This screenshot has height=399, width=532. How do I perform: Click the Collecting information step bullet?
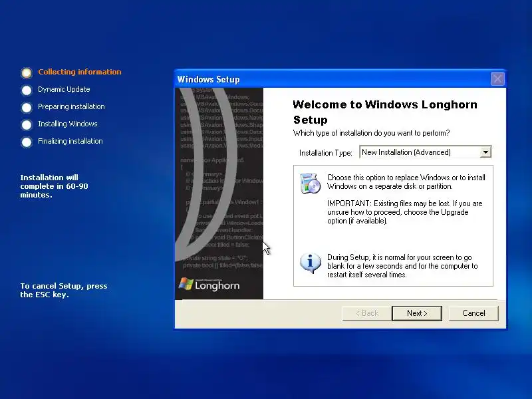(x=27, y=72)
